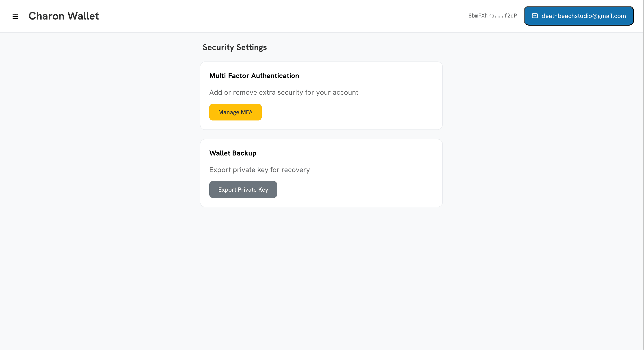Open the hamburger navigation menu
The image size is (644, 350).
15,17
